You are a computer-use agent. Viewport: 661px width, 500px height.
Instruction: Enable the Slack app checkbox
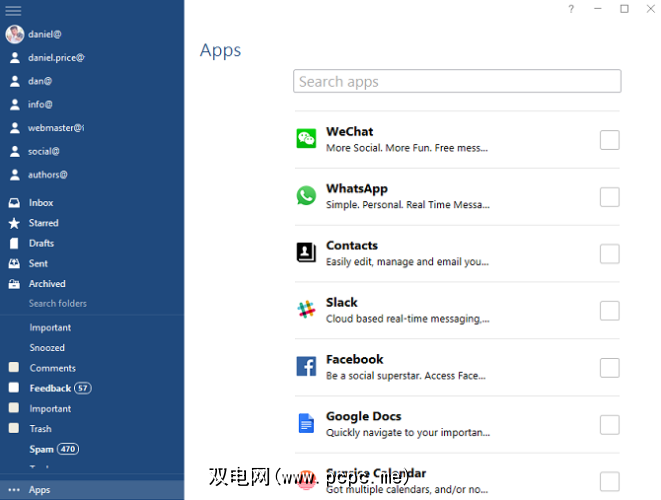click(x=609, y=311)
